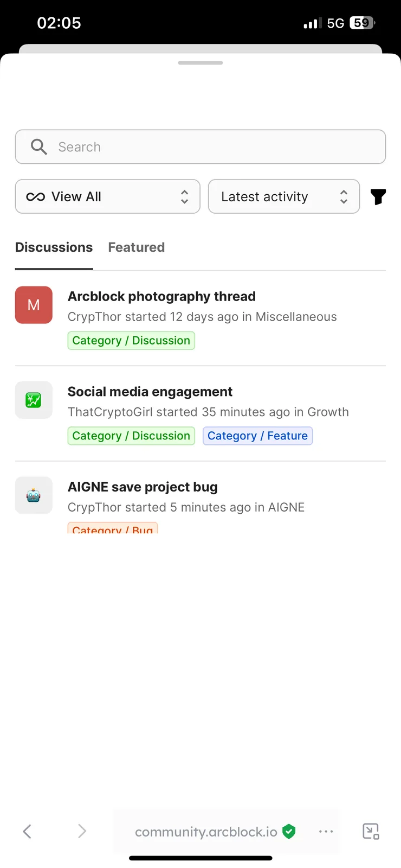The height and width of the screenshot is (868, 401).
Task: Tap the robot avatar for AIGNE post
Action: click(x=34, y=495)
